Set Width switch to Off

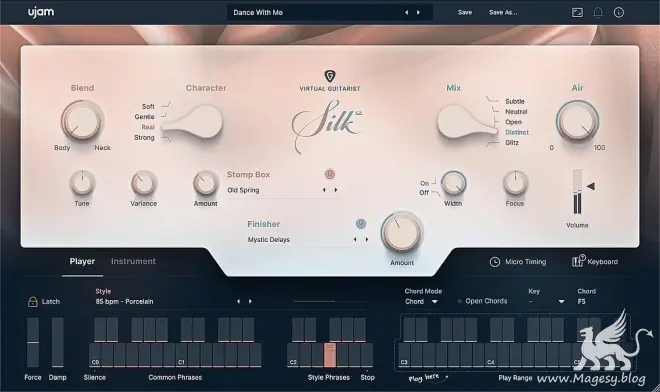tap(424, 193)
